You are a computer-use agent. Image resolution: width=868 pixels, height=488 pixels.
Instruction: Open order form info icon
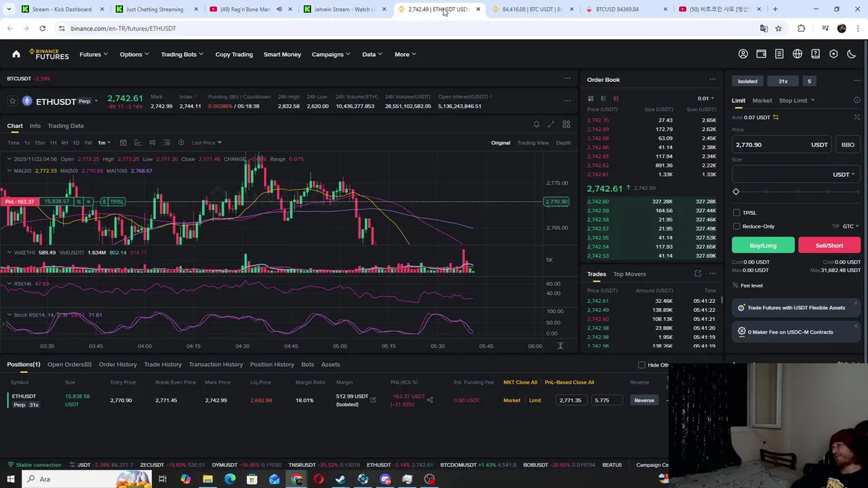857,100
